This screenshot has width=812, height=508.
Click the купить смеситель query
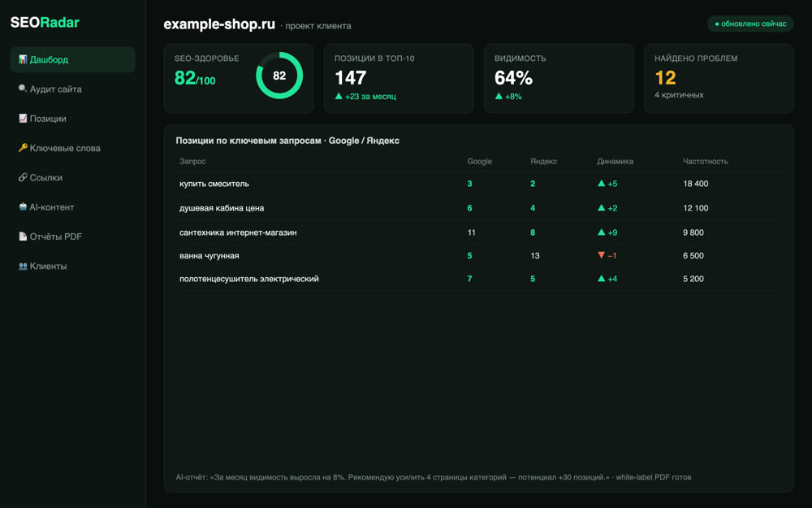tap(214, 184)
